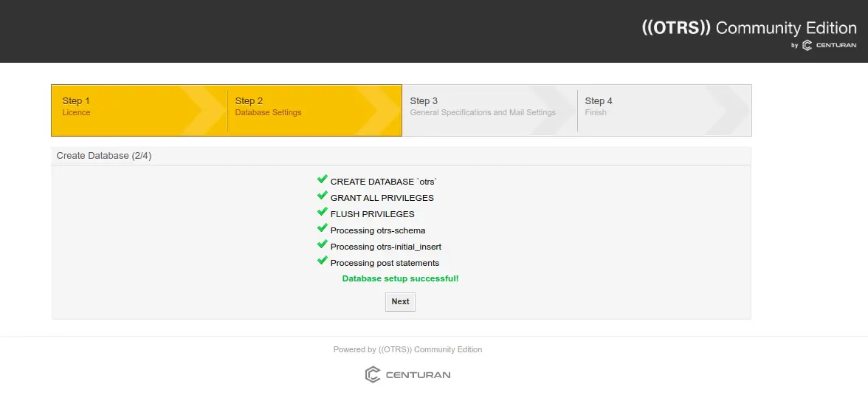
Task: Select Step 2 Database Settings tab
Action: (x=314, y=110)
